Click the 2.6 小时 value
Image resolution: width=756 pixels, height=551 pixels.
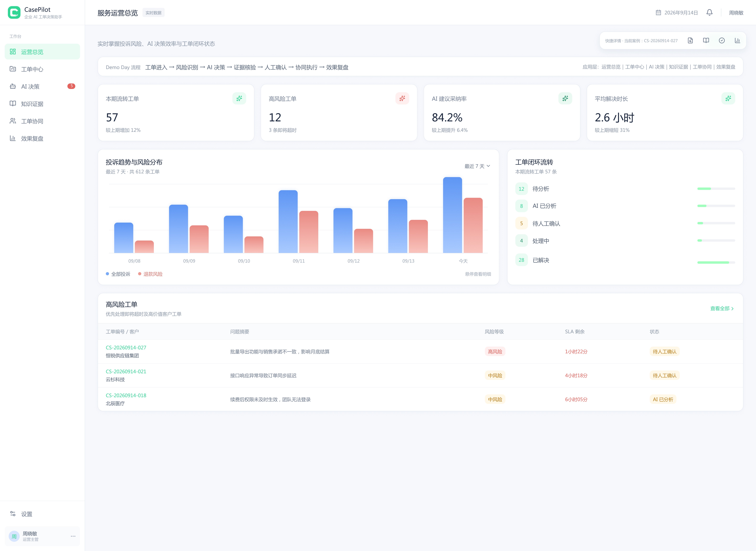[x=614, y=117]
